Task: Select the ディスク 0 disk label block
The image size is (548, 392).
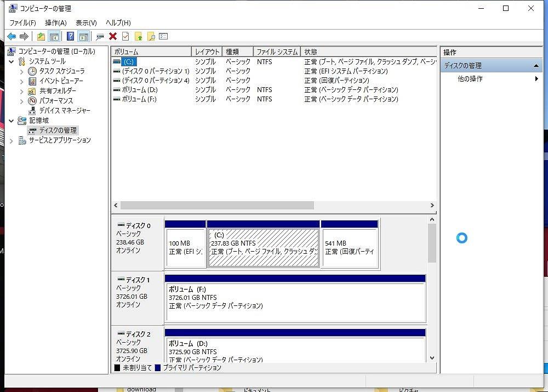Action: [x=138, y=244]
